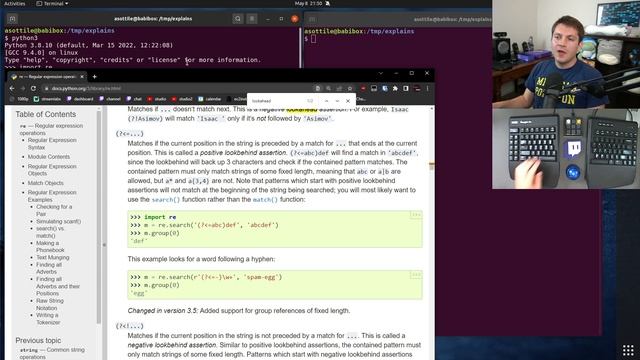Viewport: 640px width, 360px height.
Task: Open new tab in left terminal window
Action: tap(12, 19)
